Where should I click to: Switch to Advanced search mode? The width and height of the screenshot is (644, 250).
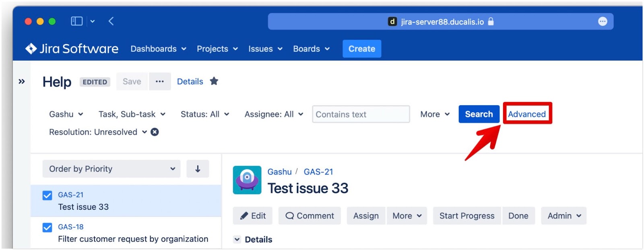pos(526,114)
